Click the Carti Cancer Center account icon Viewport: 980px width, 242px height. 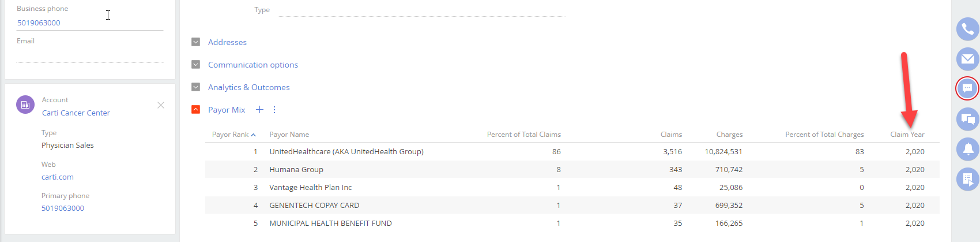[25, 105]
